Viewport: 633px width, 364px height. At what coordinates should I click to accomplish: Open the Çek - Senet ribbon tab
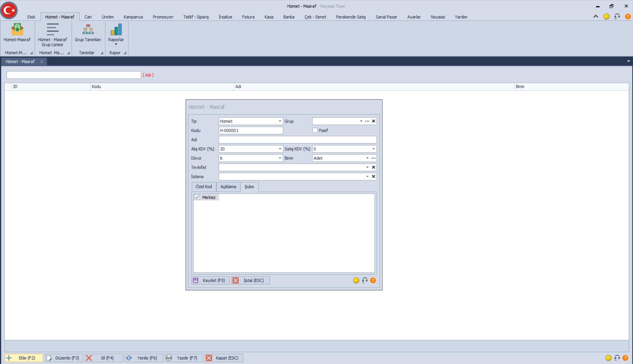tap(315, 17)
